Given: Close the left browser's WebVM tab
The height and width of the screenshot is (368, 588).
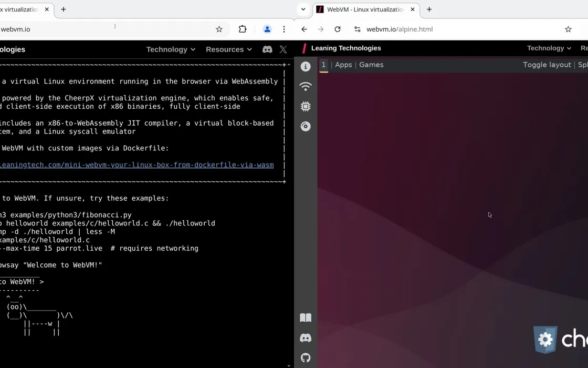Looking at the screenshot, I should (x=47, y=9).
